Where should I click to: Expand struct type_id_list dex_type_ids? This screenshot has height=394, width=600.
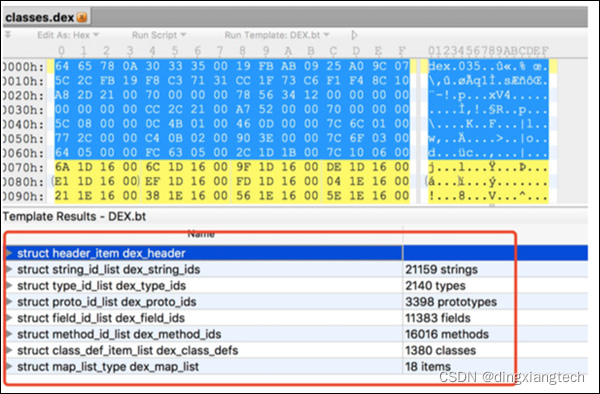9,285
